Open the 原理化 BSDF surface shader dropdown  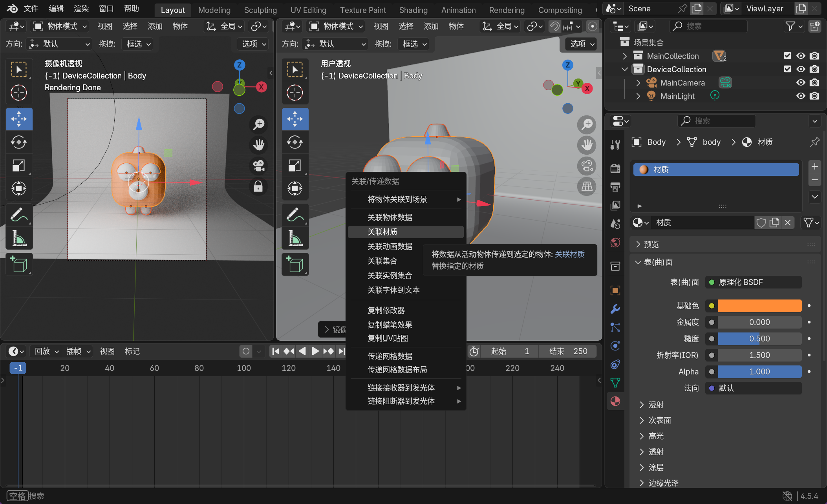pyautogui.click(x=754, y=282)
